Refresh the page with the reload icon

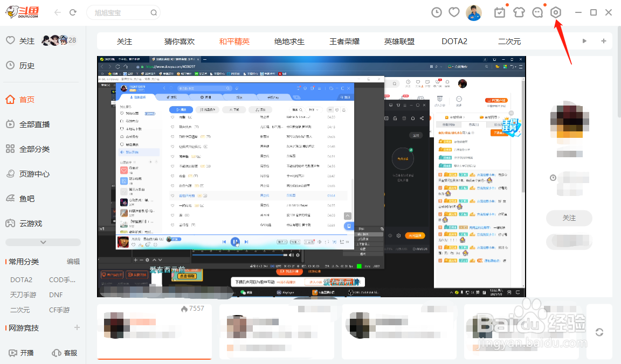pos(73,12)
